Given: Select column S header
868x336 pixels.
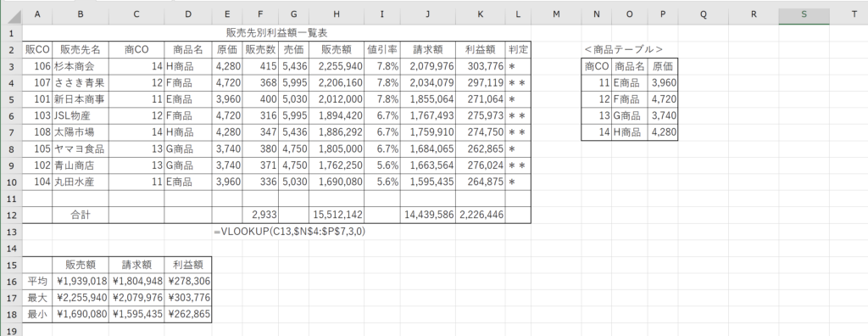Looking at the screenshot, I should (x=804, y=15).
